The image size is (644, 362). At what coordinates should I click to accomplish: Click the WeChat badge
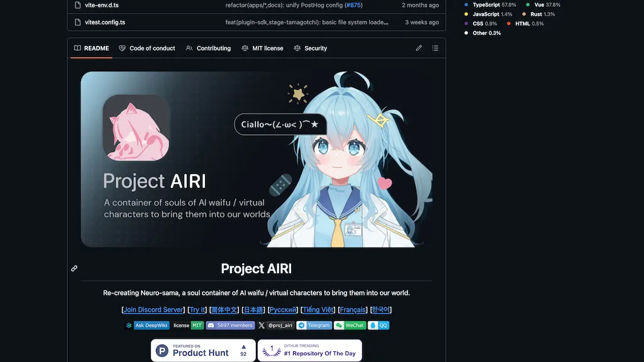(350, 326)
